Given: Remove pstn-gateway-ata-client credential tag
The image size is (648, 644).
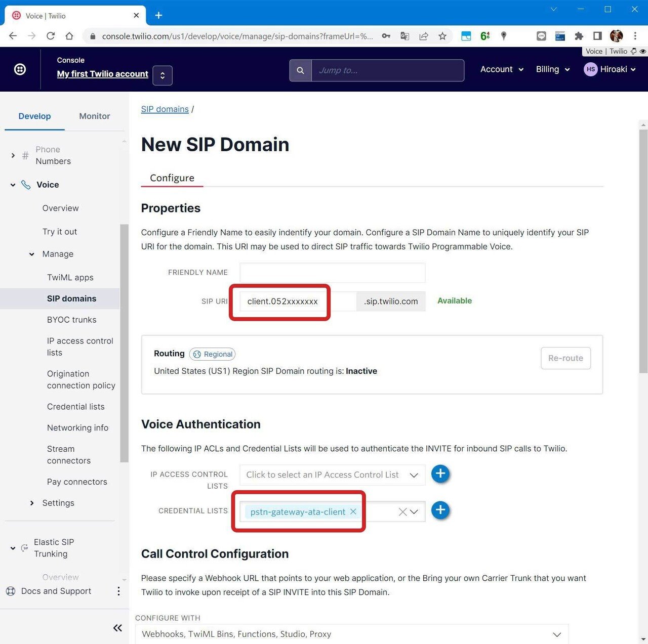Looking at the screenshot, I should (353, 512).
